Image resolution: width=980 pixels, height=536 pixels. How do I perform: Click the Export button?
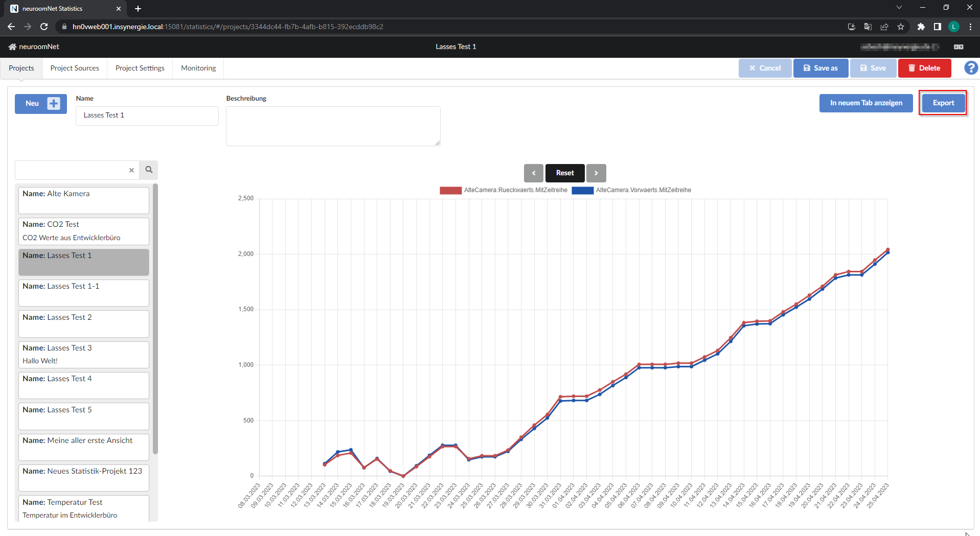[x=943, y=102]
